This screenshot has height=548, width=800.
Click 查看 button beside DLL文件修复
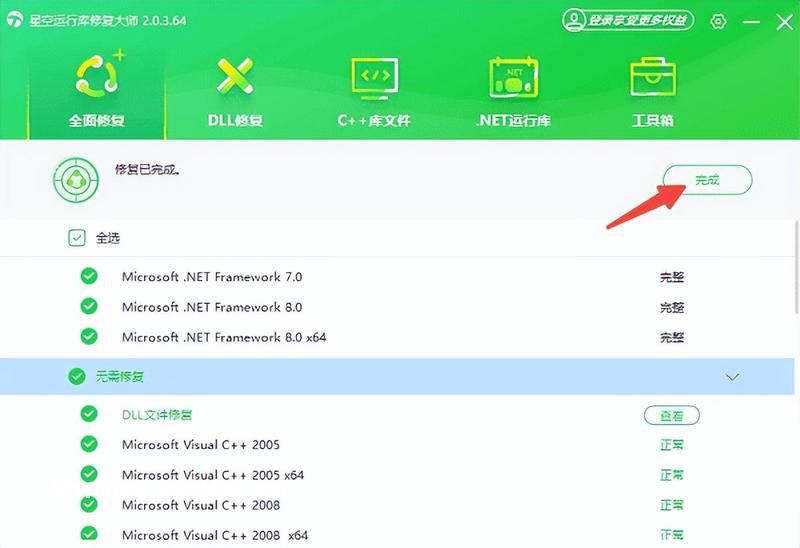[x=671, y=415]
